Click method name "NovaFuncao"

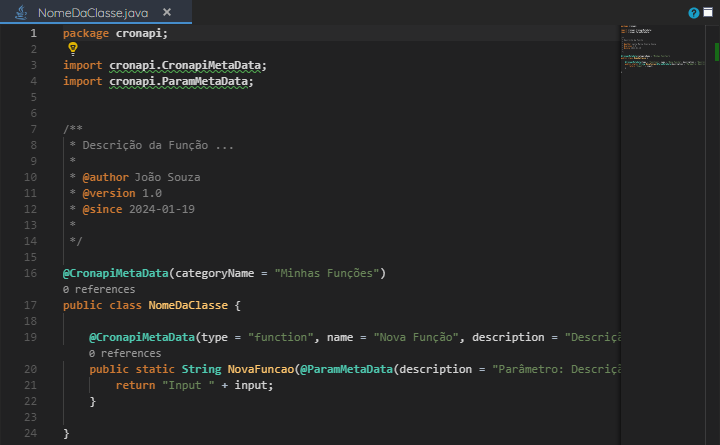coord(261,369)
